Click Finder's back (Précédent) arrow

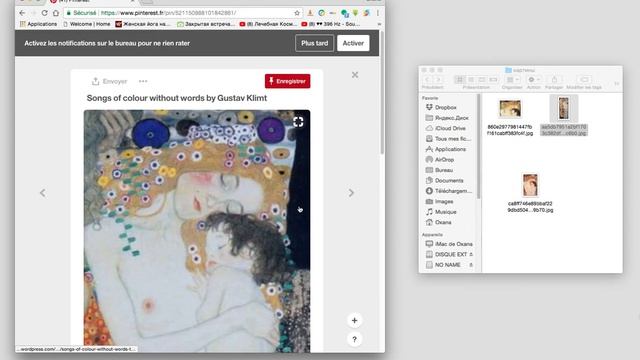pyautogui.click(x=427, y=80)
